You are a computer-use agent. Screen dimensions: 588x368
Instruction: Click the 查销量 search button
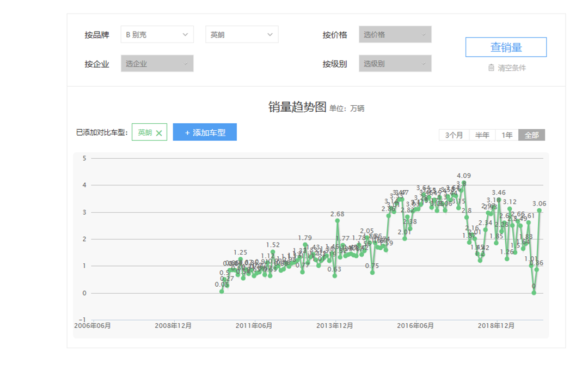pyautogui.click(x=506, y=47)
